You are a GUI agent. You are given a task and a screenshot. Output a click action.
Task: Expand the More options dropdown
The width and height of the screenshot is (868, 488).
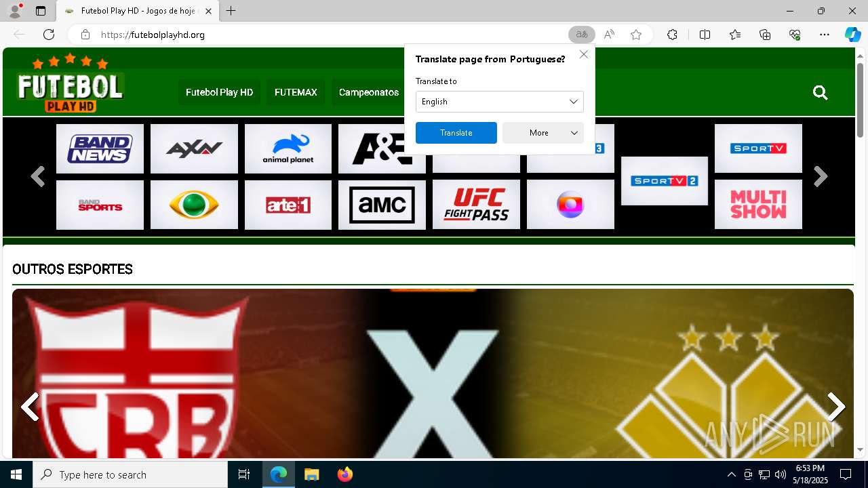tap(543, 133)
